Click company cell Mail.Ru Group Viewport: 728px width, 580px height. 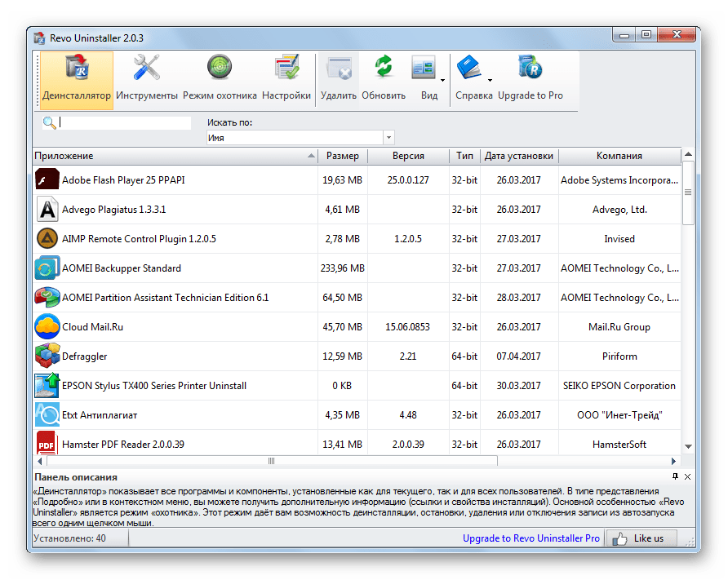tap(619, 326)
